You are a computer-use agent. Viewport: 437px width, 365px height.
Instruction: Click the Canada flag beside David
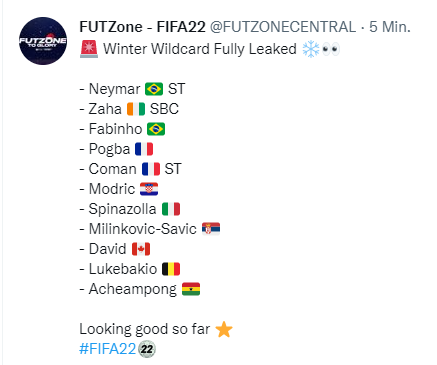tap(141, 249)
